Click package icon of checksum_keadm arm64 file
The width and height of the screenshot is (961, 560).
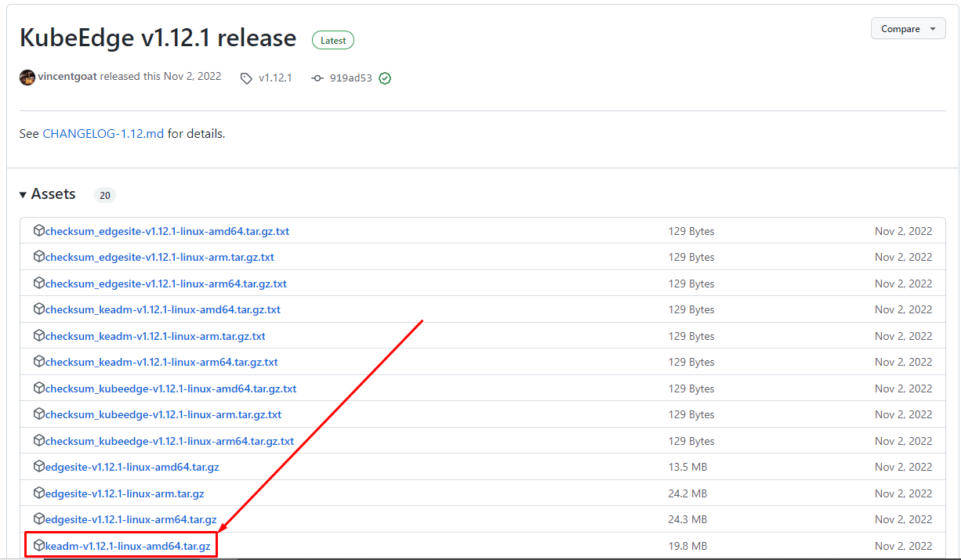click(39, 362)
